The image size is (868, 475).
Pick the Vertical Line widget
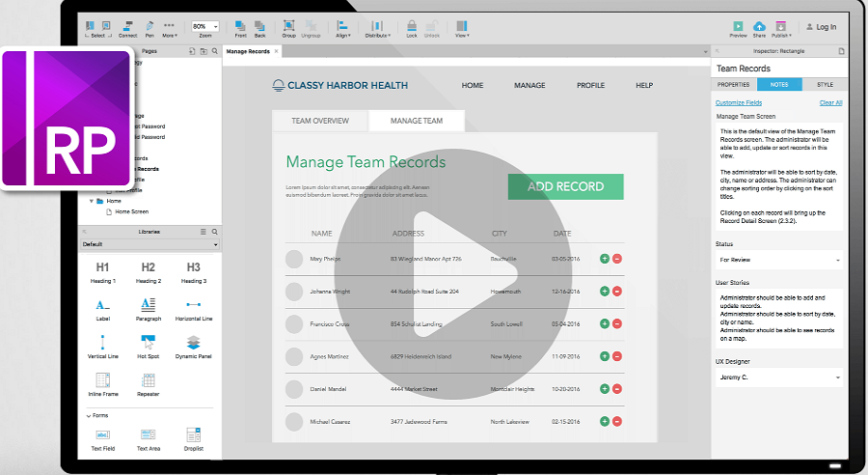click(103, 348)
